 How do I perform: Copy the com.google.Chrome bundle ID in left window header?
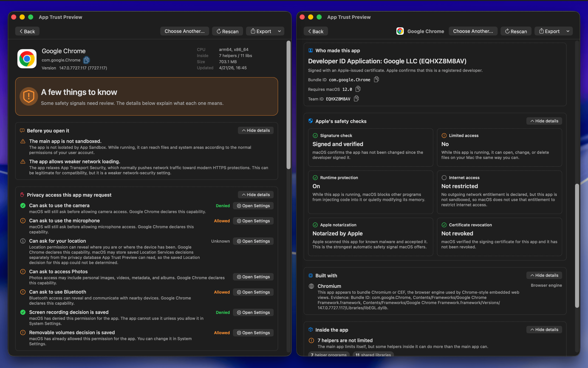pos(87,60)
